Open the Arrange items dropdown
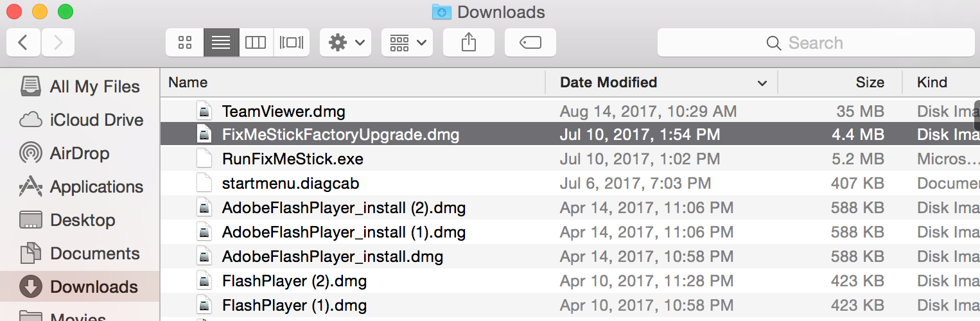This screenshot has width=980, height=321. pyautogui.click(x=407, y=43)
